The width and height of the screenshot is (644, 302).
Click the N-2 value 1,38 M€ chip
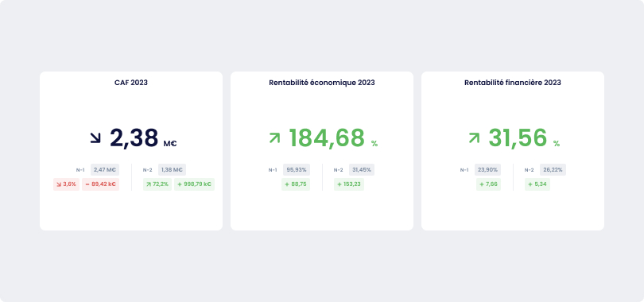click(x=172, y=170)
